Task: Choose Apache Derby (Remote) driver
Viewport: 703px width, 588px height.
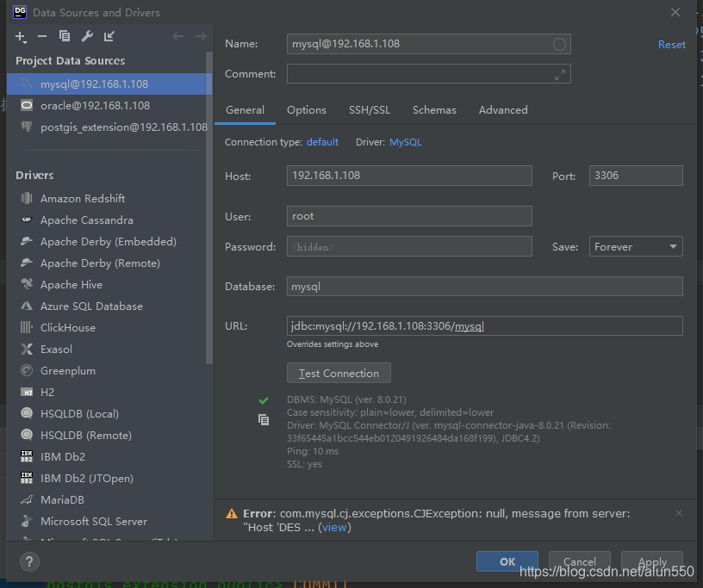Action: coord(106,263)
